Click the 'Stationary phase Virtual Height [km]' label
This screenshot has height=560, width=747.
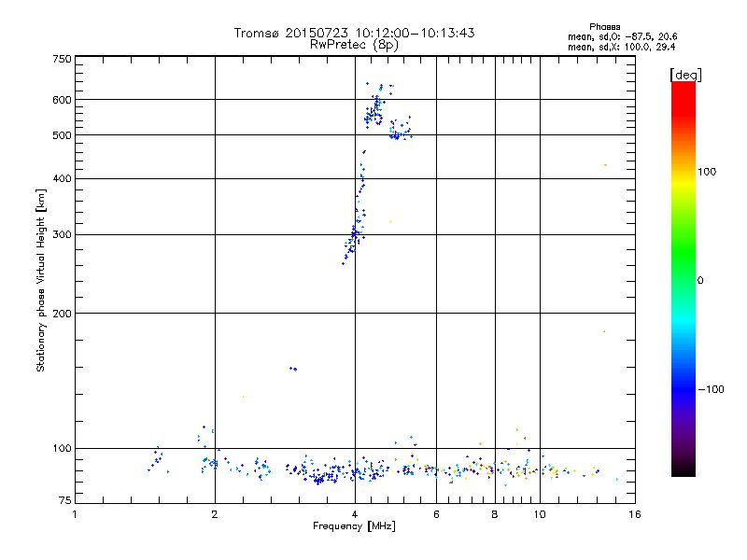41,281
